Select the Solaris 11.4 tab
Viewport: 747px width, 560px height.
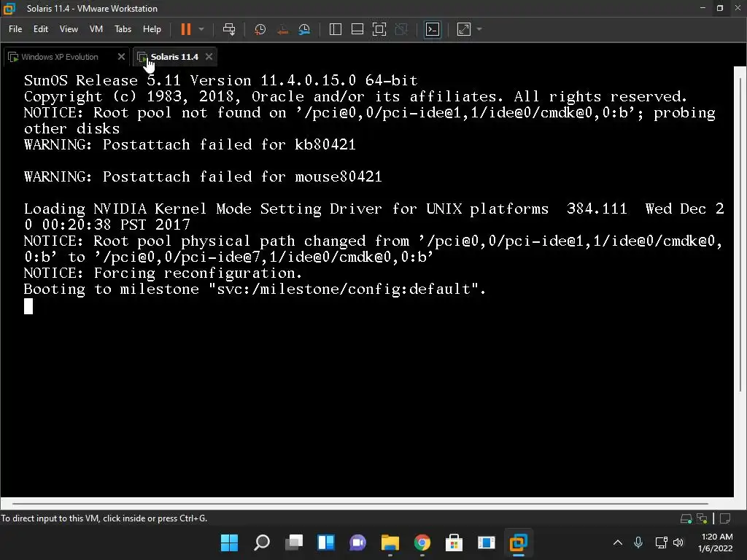pyautogui.click(x=174, y=57)
